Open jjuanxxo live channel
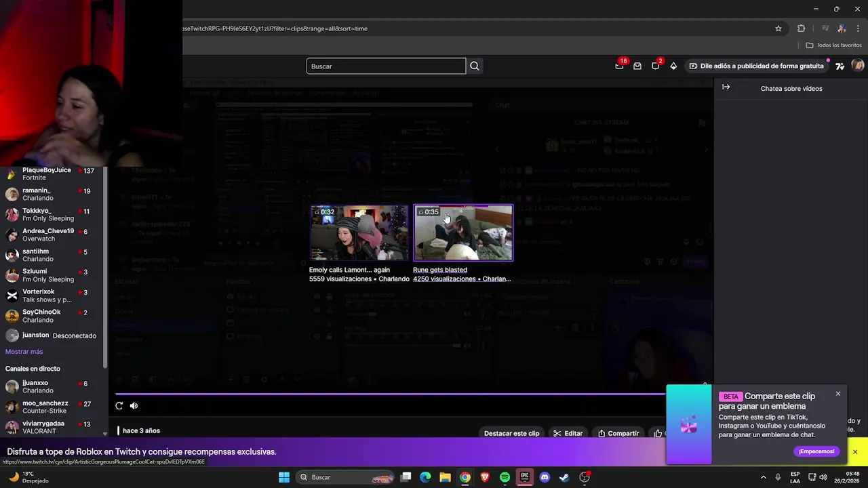868x488 pixels. tap(52, 386)
